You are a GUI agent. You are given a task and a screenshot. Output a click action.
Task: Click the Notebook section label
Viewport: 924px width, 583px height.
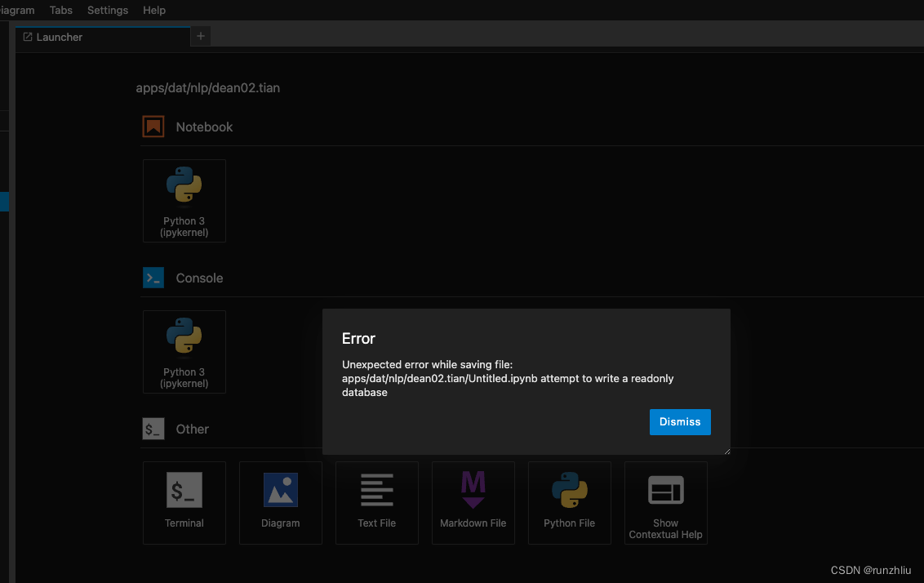click(204, 127)
